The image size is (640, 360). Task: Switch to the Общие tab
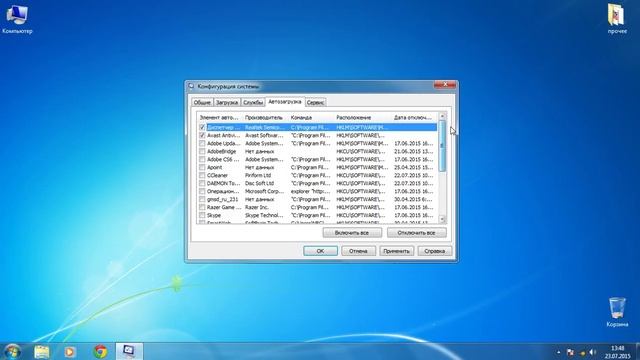[202, 102]
